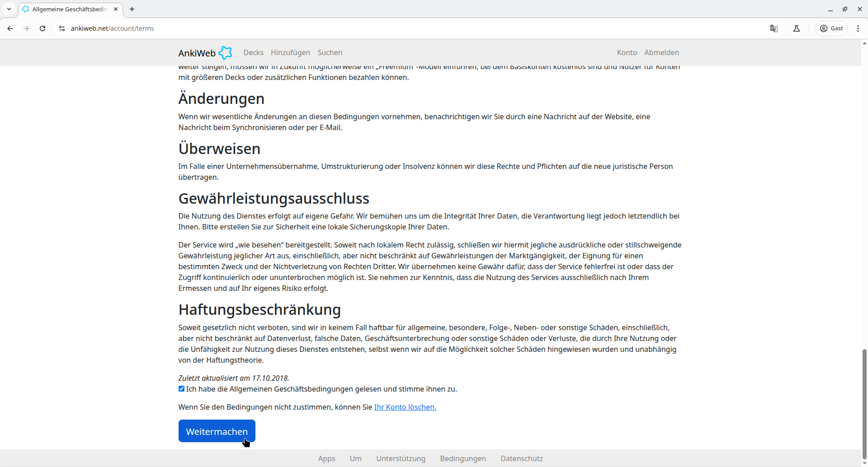The height and width of the screenshot is (467, 868).
Task: Open the Unterstützung footer link
Action: point(401,458)
